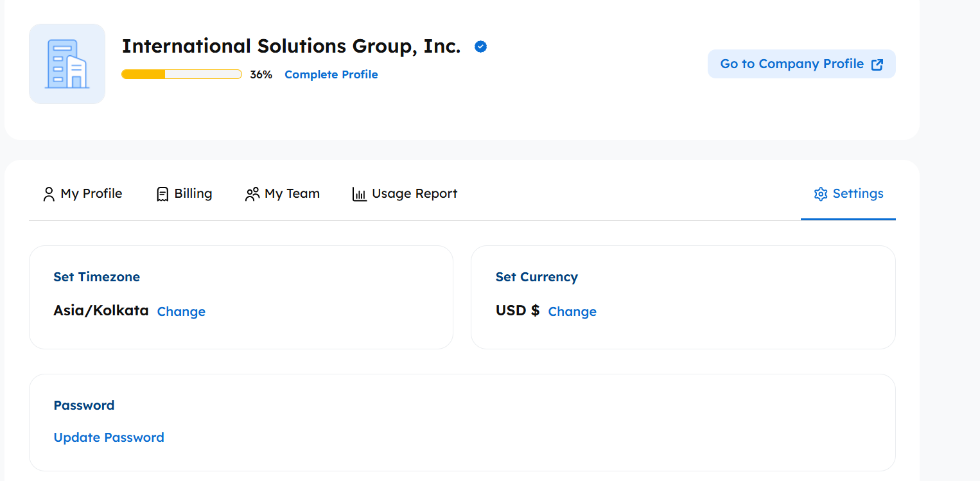
Task: Click the 36% completion percentage text
Action: 261,74
